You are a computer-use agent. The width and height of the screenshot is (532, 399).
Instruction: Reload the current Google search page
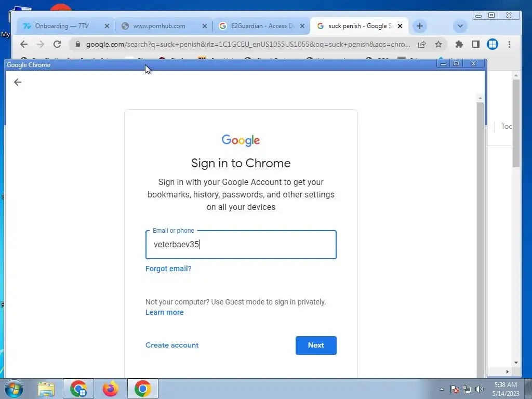click(57, 44)
